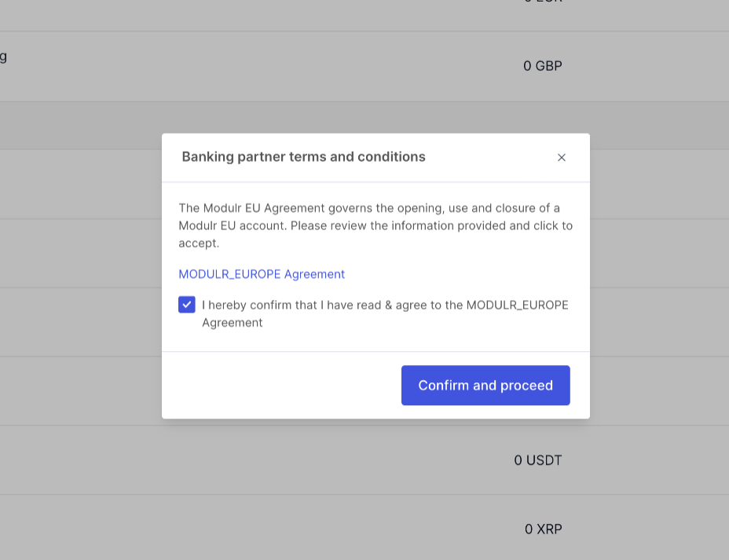The image size is (729, 560).
Task: Click the cut-off EUR balance at top
Action: click(x=543, y=2)
